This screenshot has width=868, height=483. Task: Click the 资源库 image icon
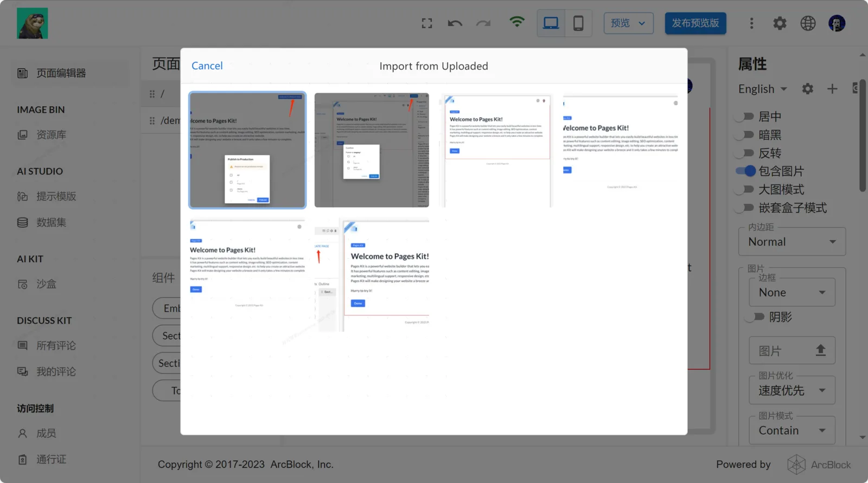23,135
